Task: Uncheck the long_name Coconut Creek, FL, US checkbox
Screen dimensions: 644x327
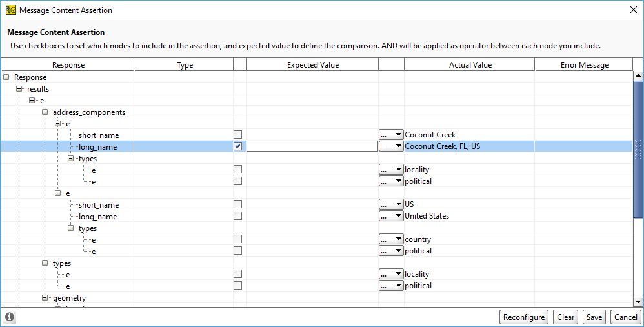Action: point(239,146)
